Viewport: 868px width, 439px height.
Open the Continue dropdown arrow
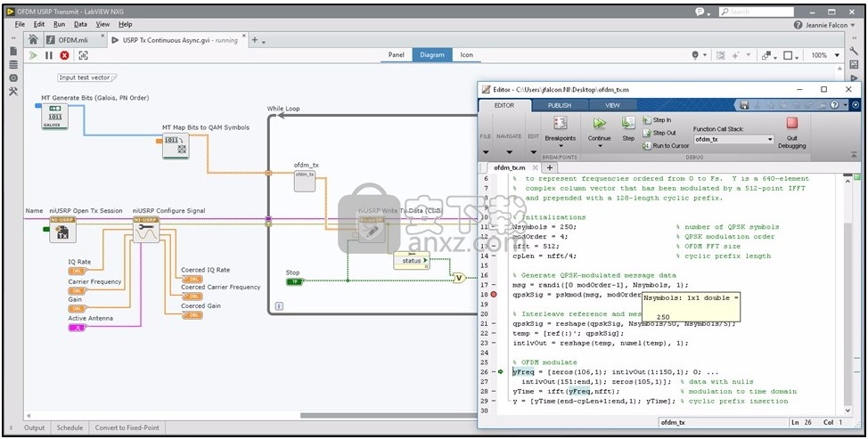pos(599,147)
